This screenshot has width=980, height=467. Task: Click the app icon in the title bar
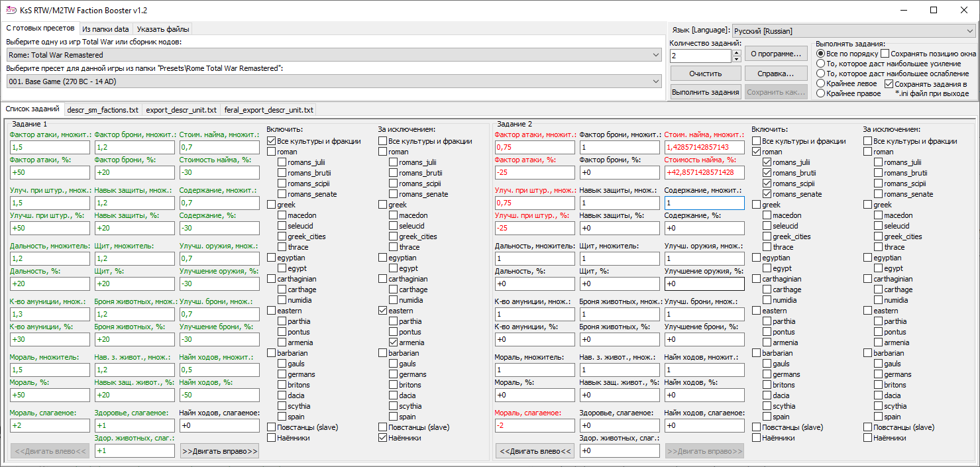[11, 10]
